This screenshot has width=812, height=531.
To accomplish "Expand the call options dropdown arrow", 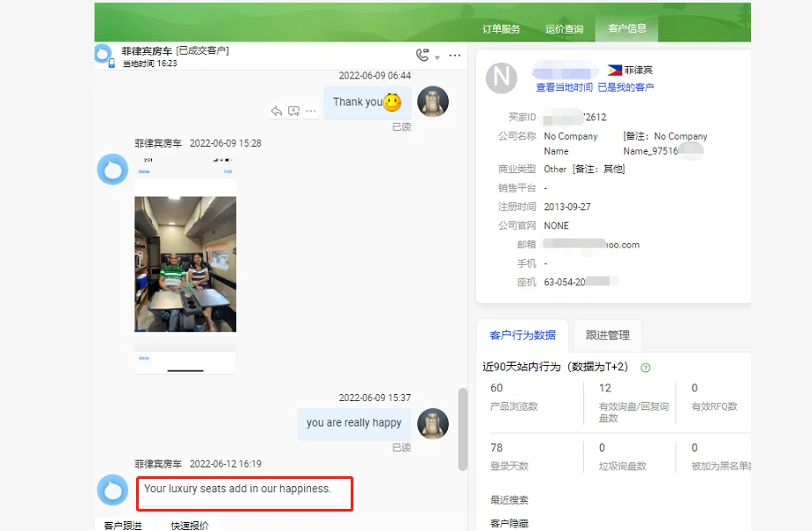I will point(437,57).
